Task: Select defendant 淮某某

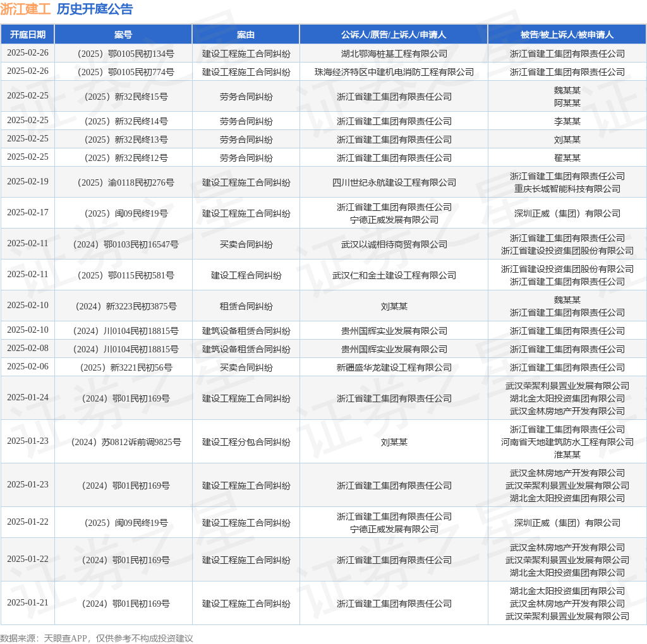Action: pyautogui.click(x=567, y=455)
